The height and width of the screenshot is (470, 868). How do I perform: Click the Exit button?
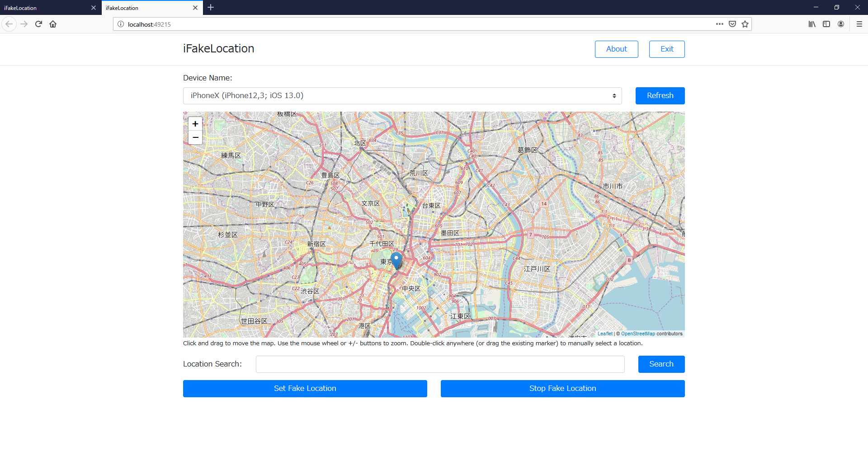tap(667, 49)
